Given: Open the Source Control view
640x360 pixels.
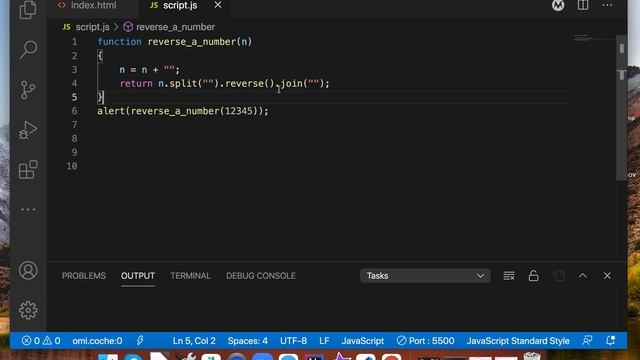Looking at the screenshot, I should (x=28, y=90).
